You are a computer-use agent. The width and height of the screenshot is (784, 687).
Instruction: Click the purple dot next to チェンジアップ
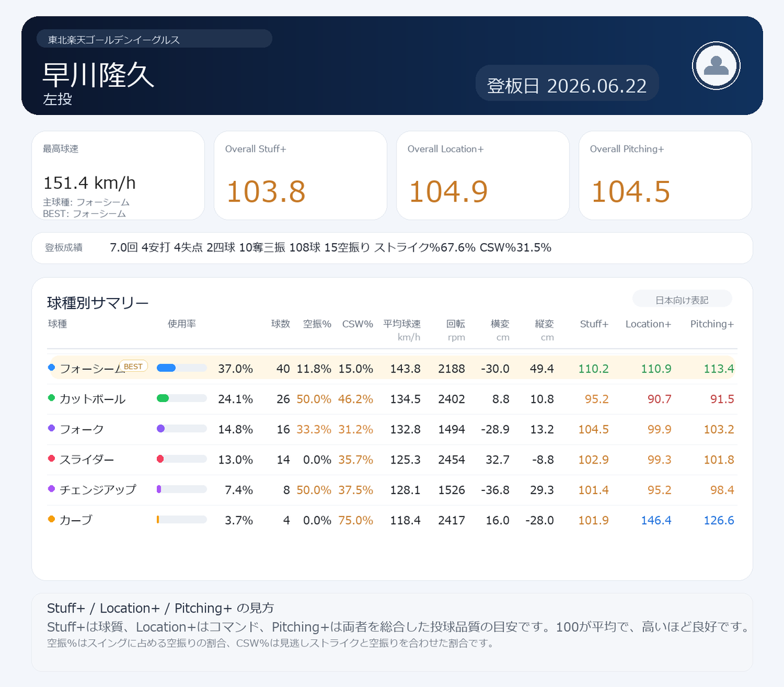point(52,488)
